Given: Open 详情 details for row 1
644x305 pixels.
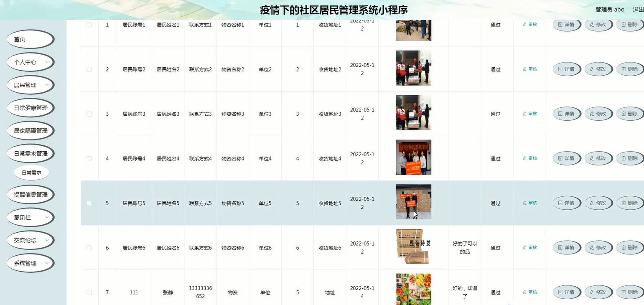Looking at the screenshot, I should (x=567, y=25).
